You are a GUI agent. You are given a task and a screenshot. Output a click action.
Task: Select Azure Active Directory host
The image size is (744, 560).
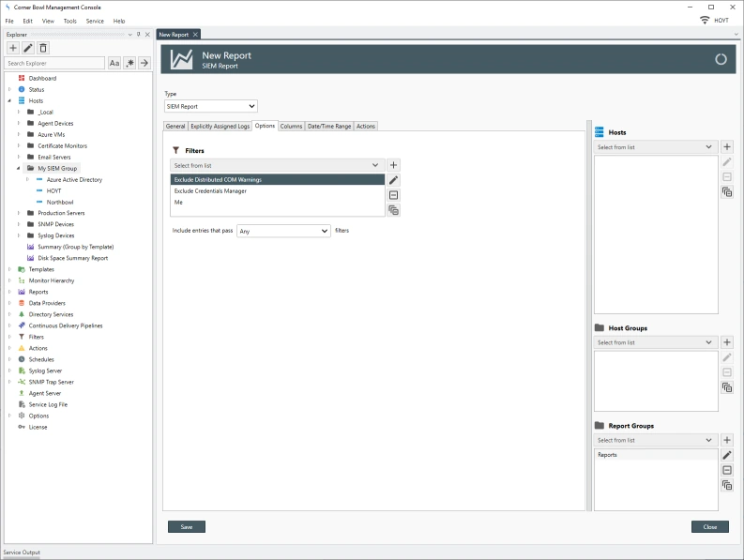pos(74,180)
